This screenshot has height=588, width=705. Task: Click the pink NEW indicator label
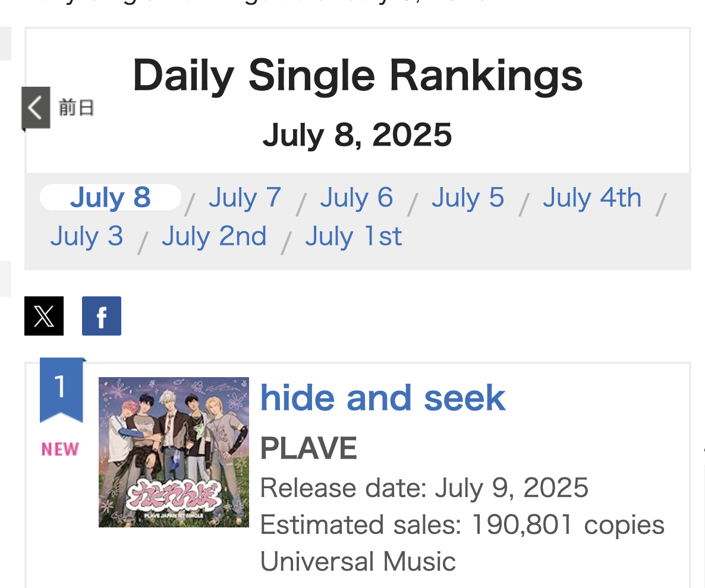click(61, 450)
